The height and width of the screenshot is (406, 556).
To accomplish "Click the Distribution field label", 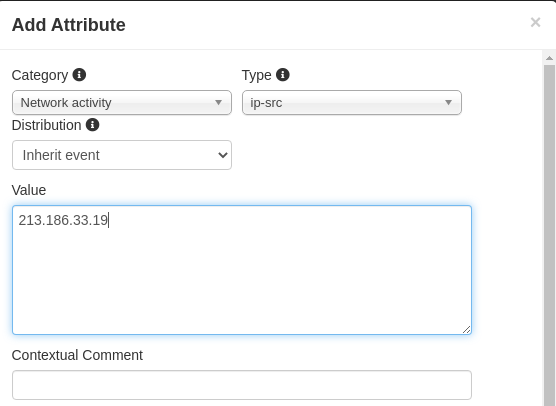I will [46, 125].
